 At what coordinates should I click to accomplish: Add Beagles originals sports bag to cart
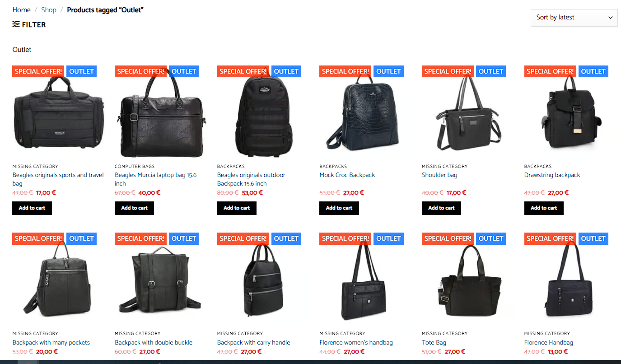coord(32,208)
